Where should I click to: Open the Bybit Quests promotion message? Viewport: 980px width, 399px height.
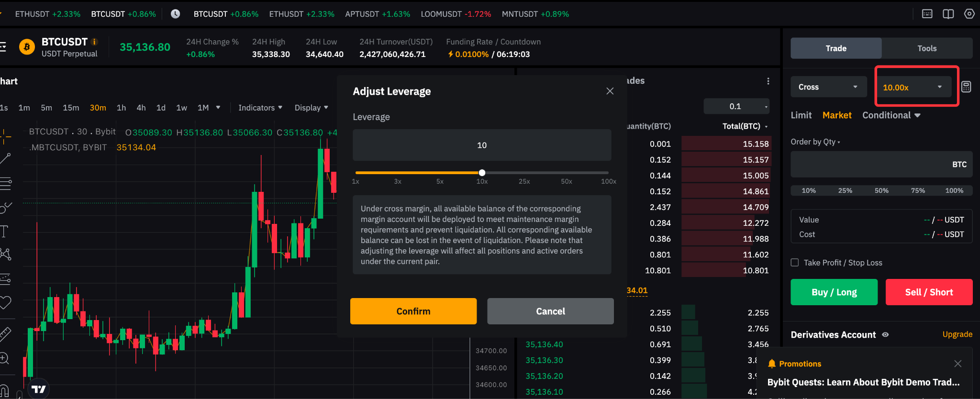863,382
